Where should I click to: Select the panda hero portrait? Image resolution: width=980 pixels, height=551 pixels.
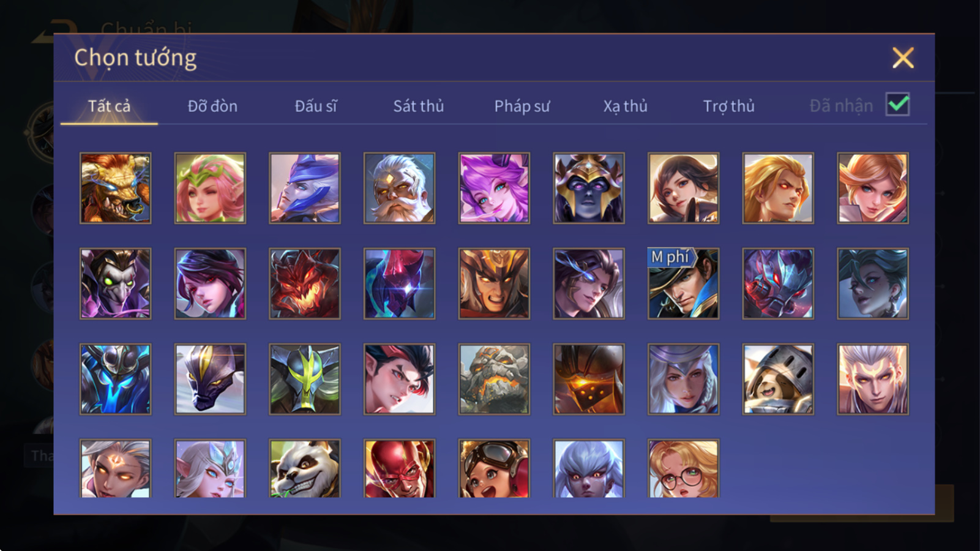[304, 468]
